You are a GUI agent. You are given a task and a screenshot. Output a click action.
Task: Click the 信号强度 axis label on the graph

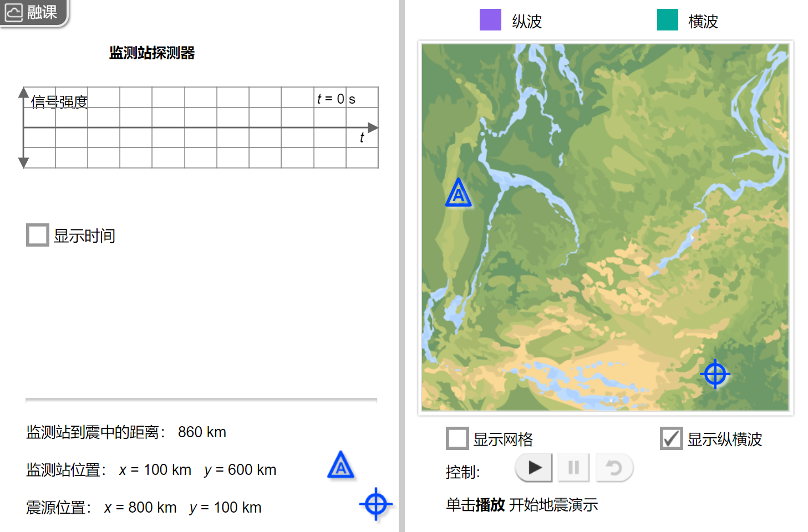coord(59,102)
